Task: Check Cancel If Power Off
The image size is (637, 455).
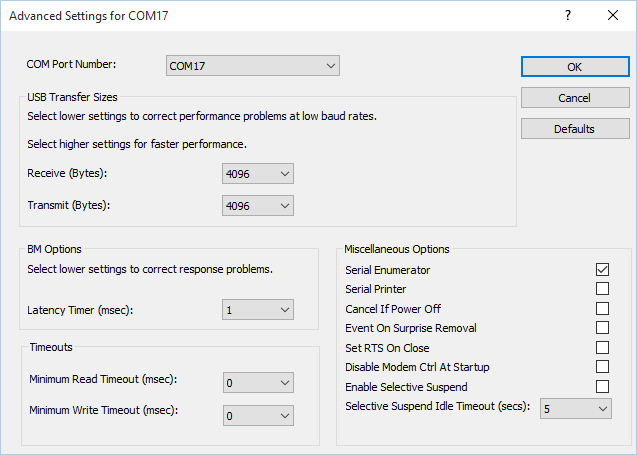Action: (x=602, y=309)
